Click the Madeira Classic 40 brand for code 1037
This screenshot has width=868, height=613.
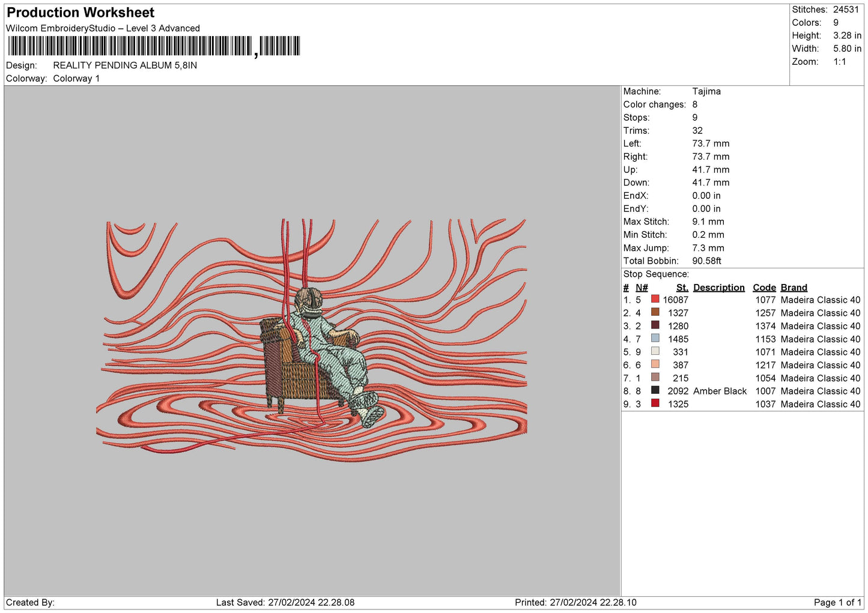pos(820,404)
